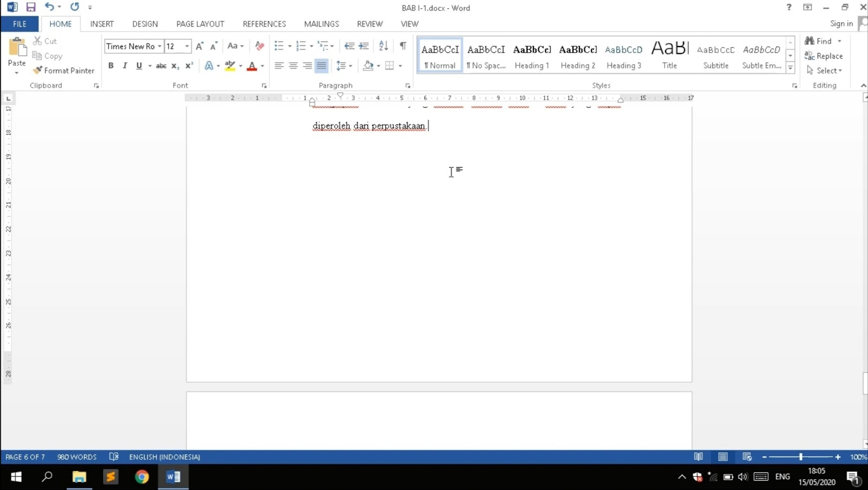Viewport: 868px width, 490px height.
Task: Increase paragraph indent
Action: [364, 46]
